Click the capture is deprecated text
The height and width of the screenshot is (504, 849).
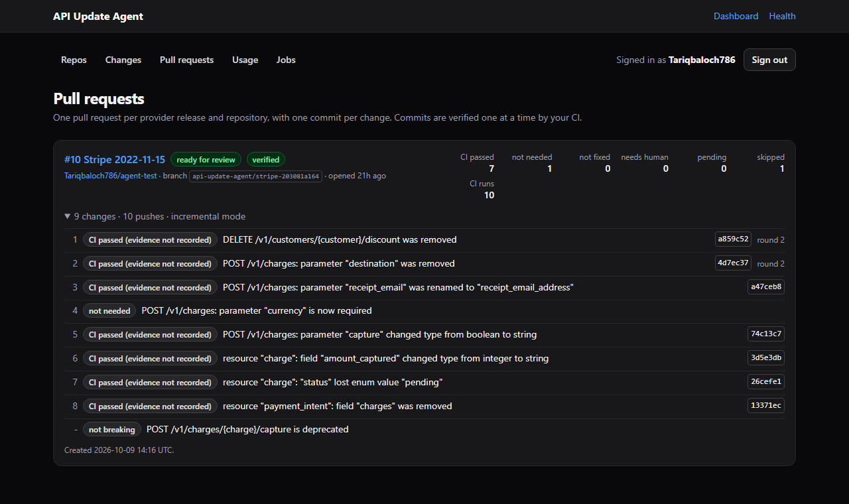[x=247, y=429]
